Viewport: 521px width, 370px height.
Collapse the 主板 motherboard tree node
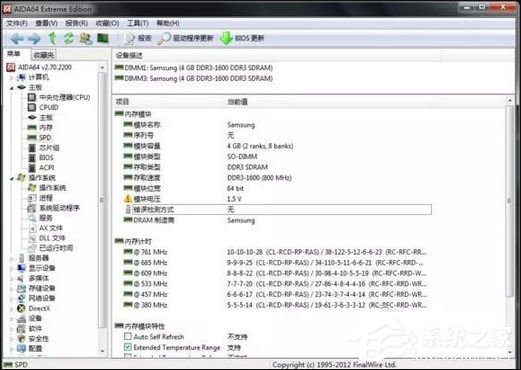12,88
